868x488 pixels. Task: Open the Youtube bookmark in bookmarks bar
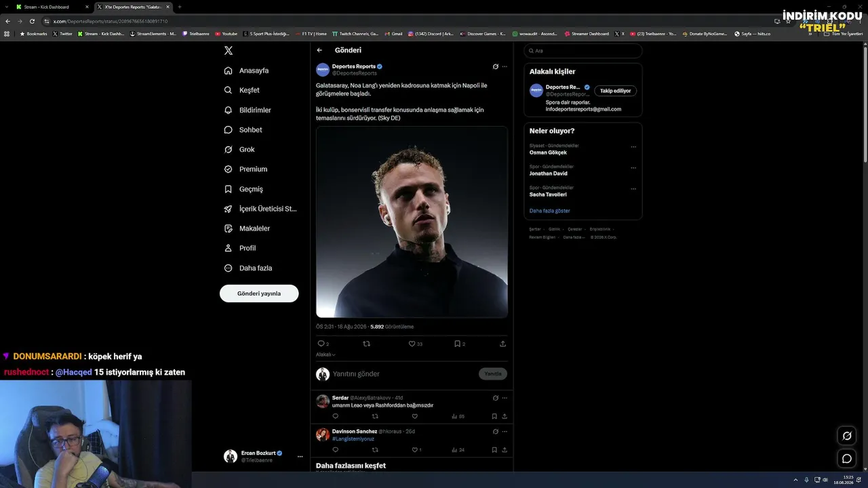[226, 34]
